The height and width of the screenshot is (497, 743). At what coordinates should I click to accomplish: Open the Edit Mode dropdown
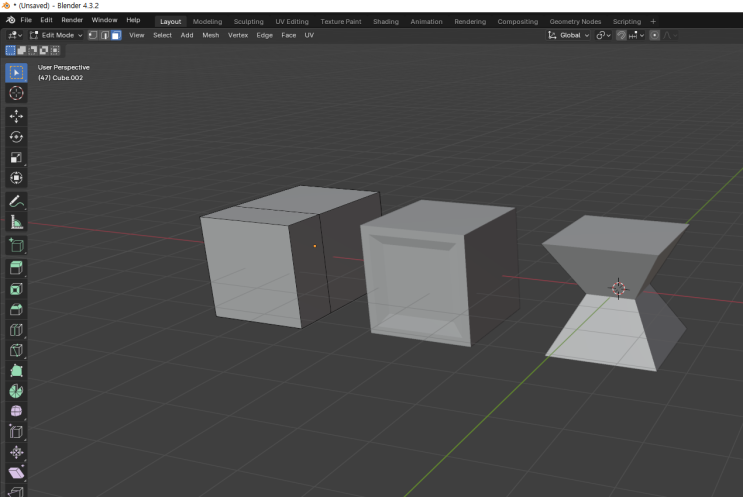click(57, 35)
